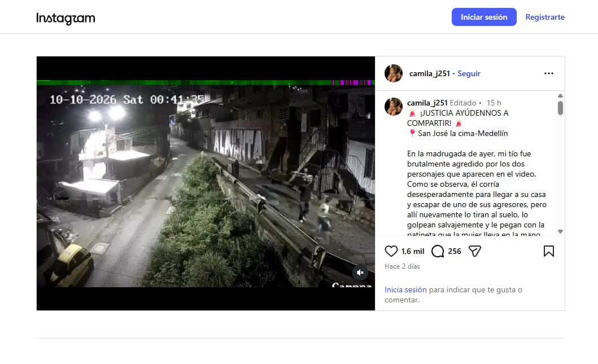Viewport: 598px width, 364px height.
Task: Like the post with the heart icon
Action: click(x=391, y=251)
